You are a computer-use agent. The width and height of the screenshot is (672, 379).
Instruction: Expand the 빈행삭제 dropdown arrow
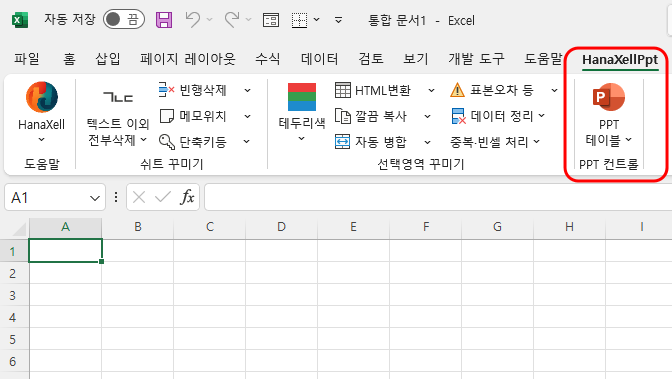[247, 90]
